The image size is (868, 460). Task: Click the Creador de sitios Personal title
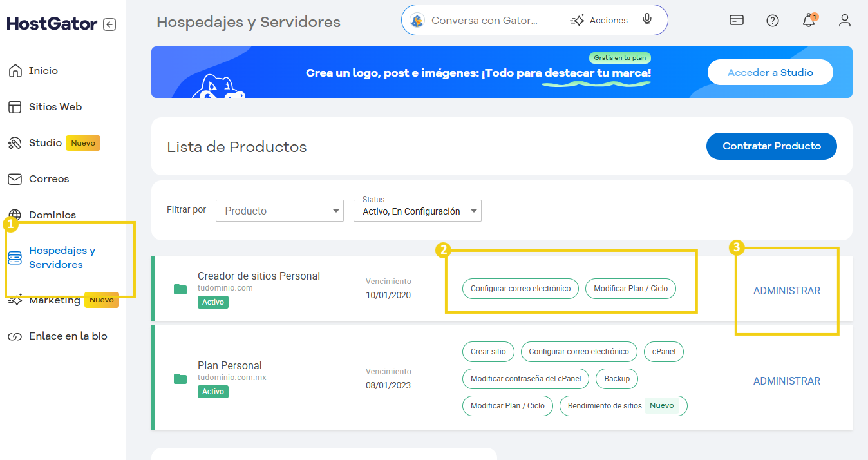(259, 276)
